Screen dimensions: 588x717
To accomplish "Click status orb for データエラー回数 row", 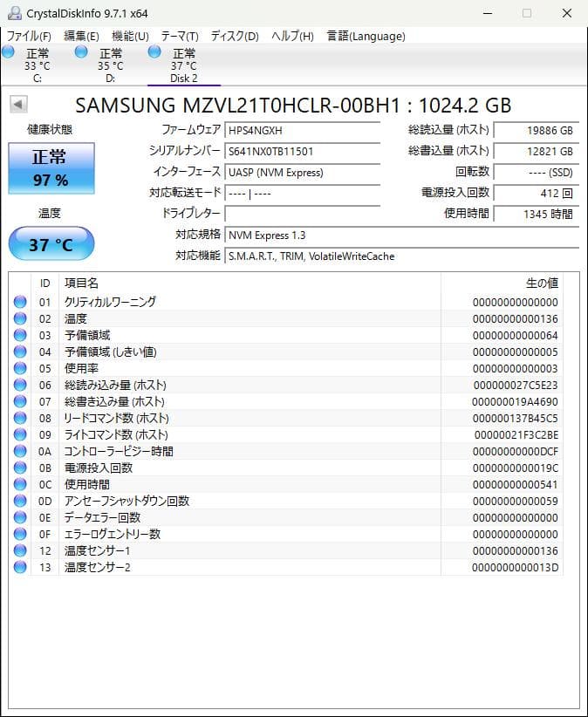I will (20, 517).
